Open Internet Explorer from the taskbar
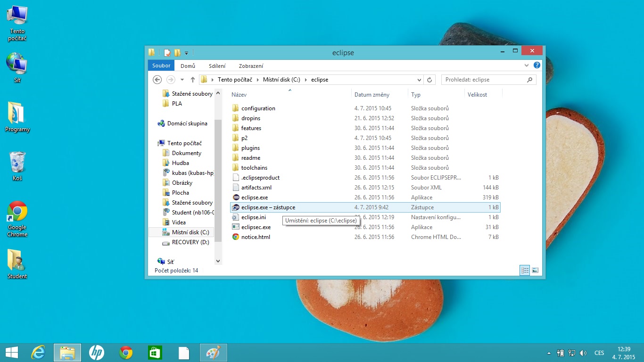This screenshot has height=362, width=644. coord(38,352)
